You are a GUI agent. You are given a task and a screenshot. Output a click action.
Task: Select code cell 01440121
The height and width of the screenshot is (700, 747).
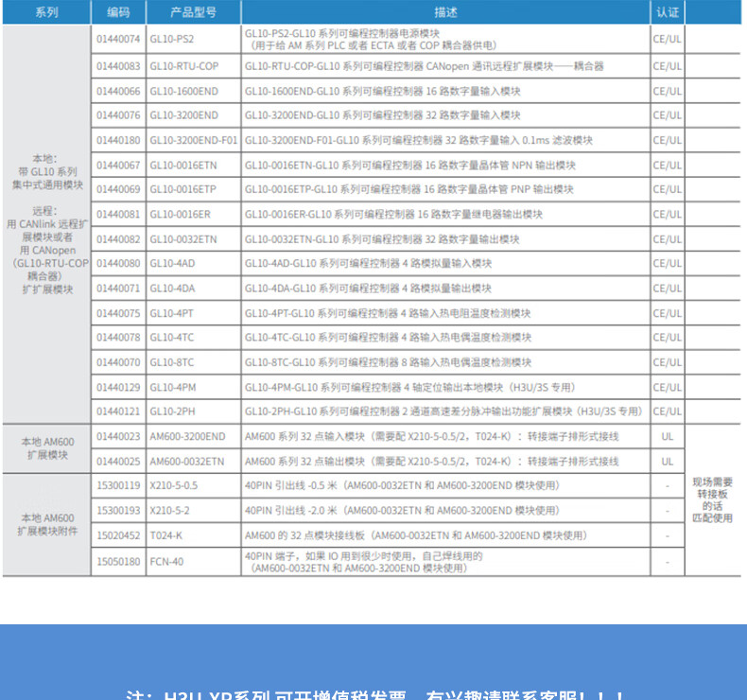click(x=118, y=411)
